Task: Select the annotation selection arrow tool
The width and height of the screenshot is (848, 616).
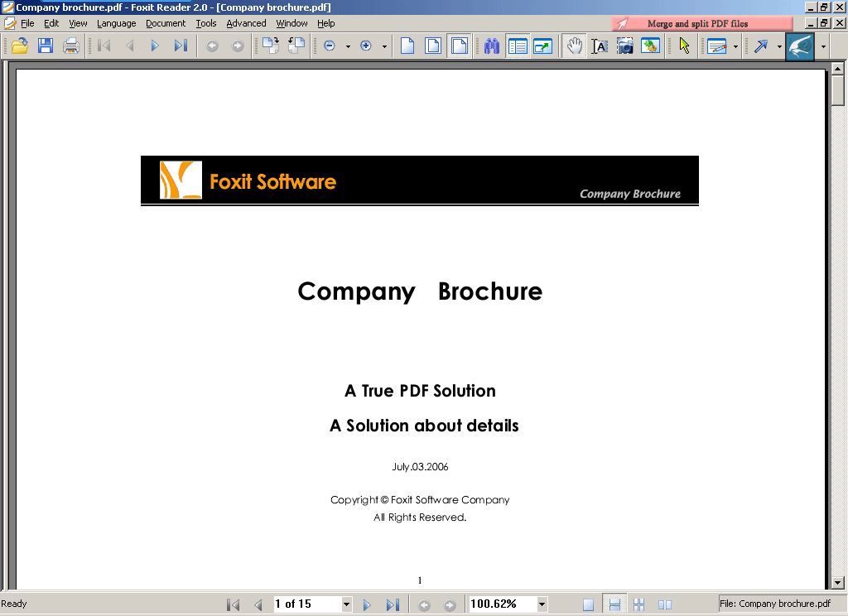Action: click(x=684, y=46)
